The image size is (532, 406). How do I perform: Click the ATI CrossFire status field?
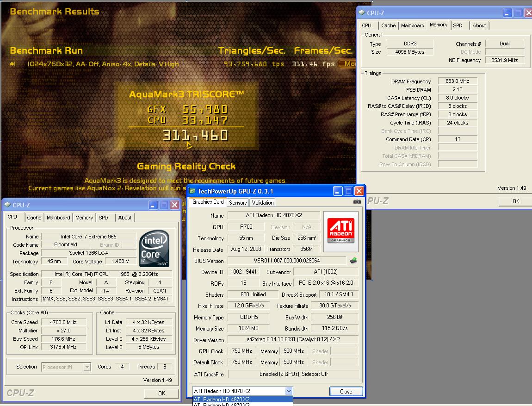293,374
